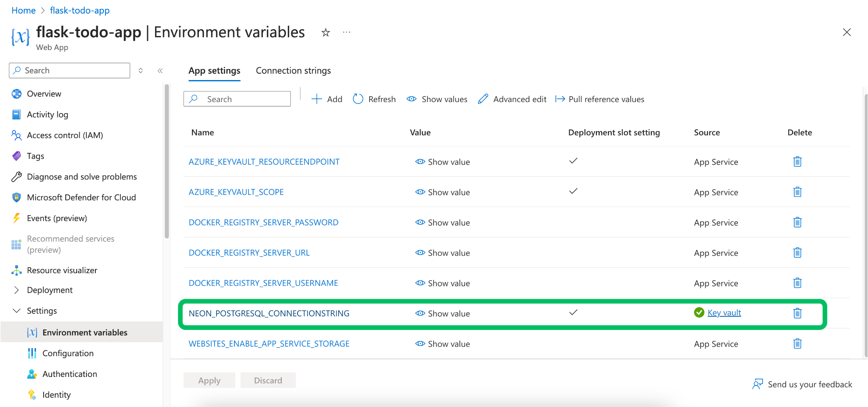Click the Show values eye icon
The height and width of the screenshot is (407, 868).
411,99
